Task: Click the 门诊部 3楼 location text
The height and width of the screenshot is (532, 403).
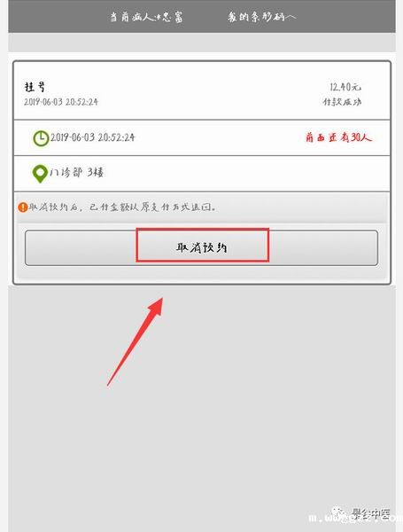Action: tap(76, 172)
